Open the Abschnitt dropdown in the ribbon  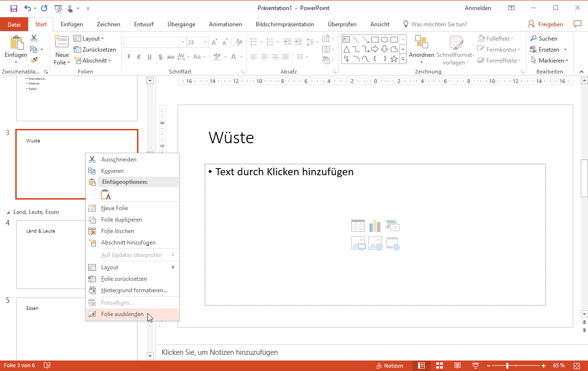click(x=93, y=61)
